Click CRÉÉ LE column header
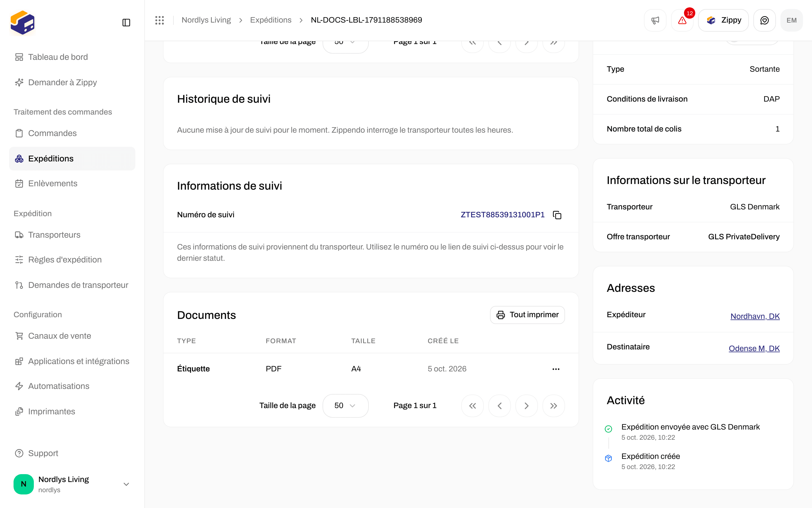This screenshot has height=508, width=812. click(x=443, y=341)
